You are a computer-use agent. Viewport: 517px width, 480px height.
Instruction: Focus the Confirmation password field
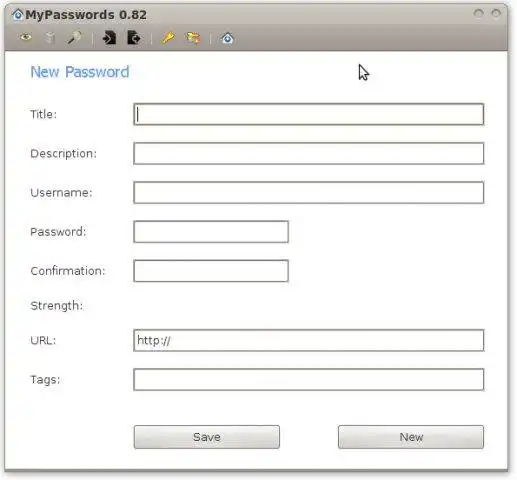pos(211,271)
